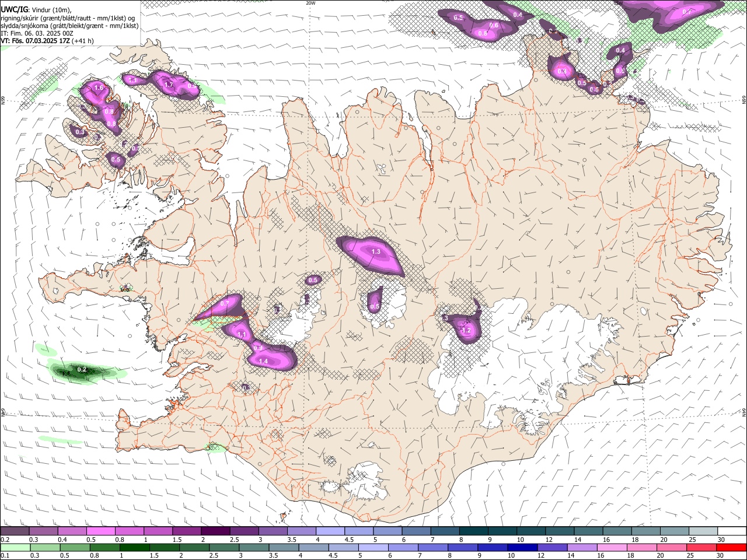Pick the bright red swatch at 30 on the rain scale
The height and width of the screenshot is (560, 747).
click(731, 548)
